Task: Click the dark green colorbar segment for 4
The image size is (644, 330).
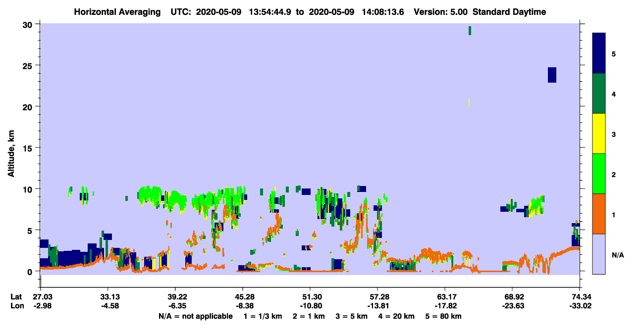Action: [599, 94]
